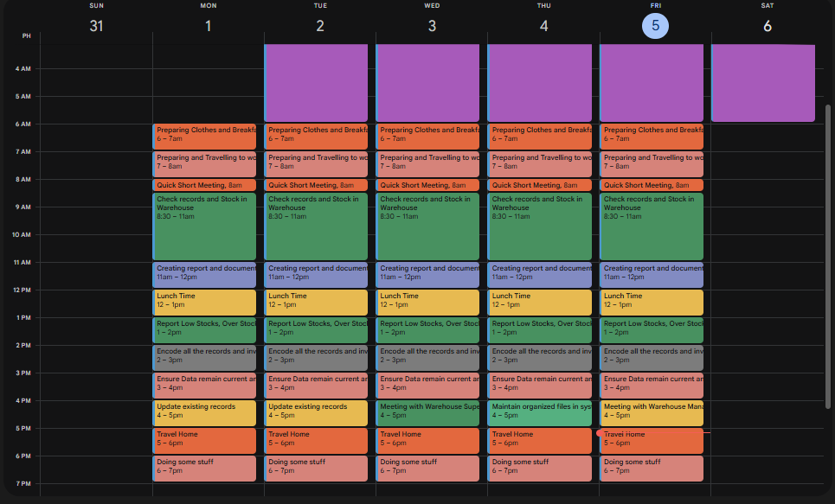Open Monday's Travel Home event

(x=204, y=441)
